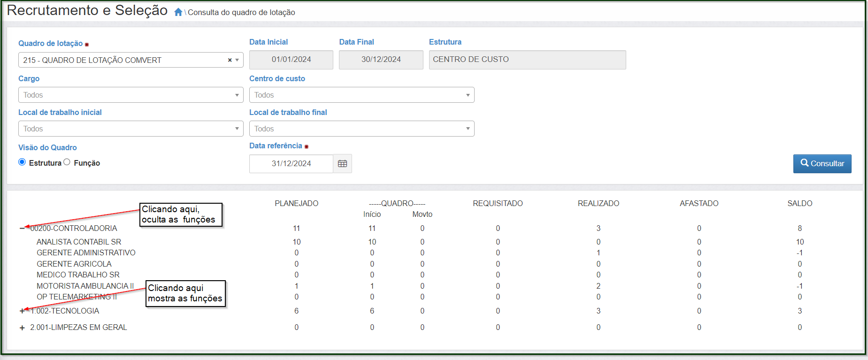Screen dimensions: 868x360
Task: Click the MOTORISTA AMBULANCIA II row
Action: 85,286
